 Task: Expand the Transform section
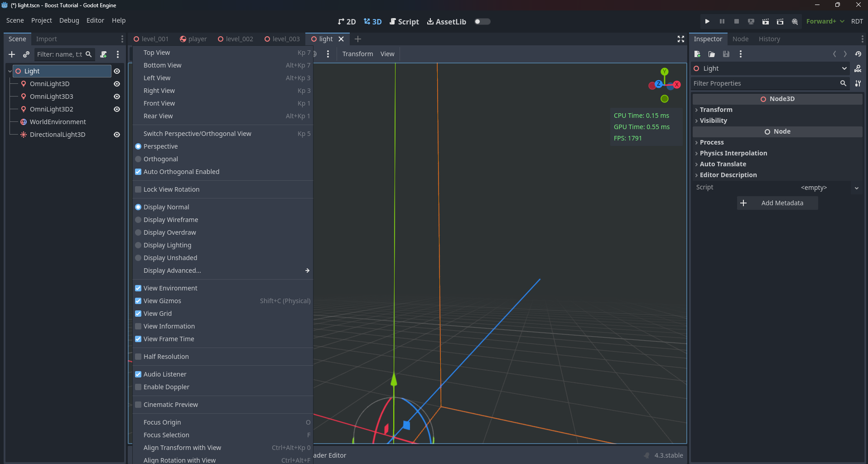coord(777,110)
